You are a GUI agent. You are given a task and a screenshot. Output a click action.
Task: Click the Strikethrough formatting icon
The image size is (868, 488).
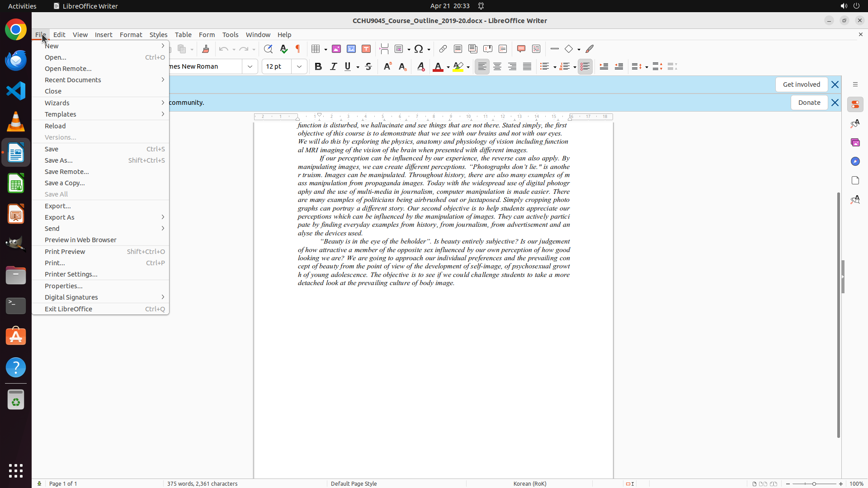click(368, 66)
